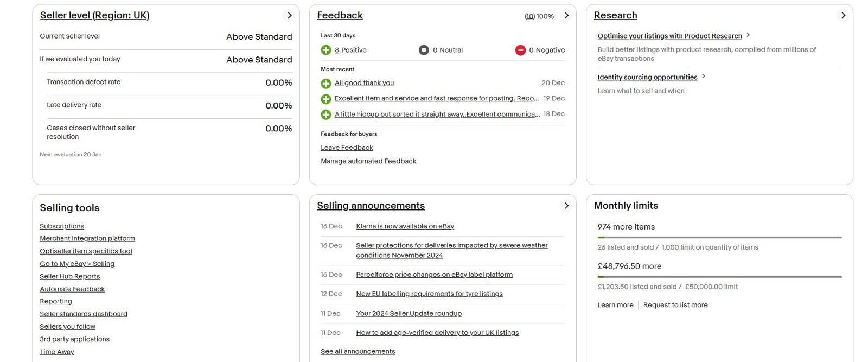The image size is (868, 362).
Task: Click the grey neutral feedback icon
Action: click(424, 50)
